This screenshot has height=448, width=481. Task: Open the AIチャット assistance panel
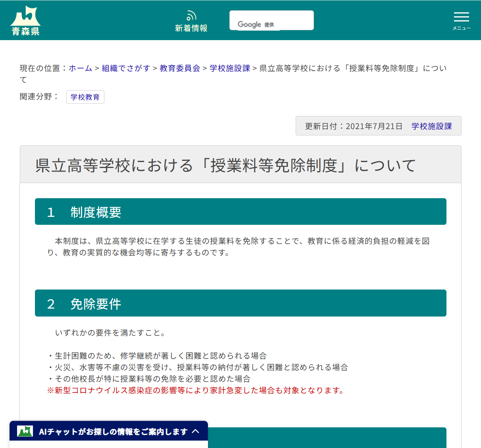[x=115, y=431]
